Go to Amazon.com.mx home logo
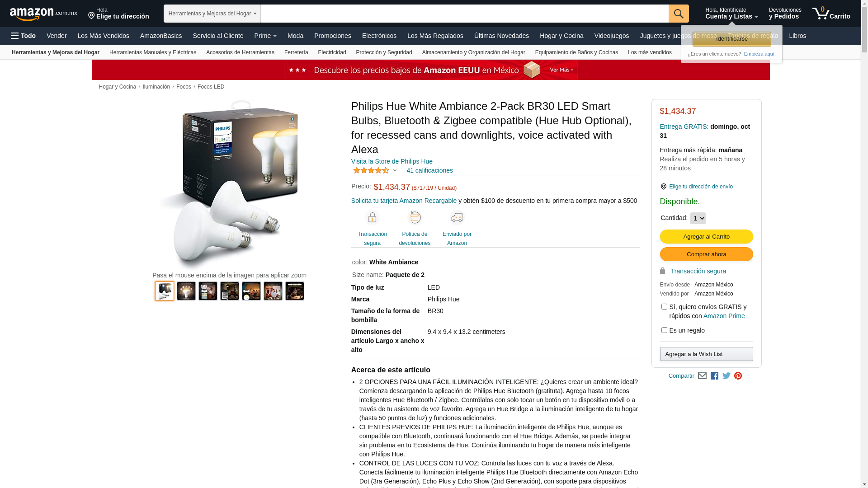868x488 pixels. tap(43, 14)
